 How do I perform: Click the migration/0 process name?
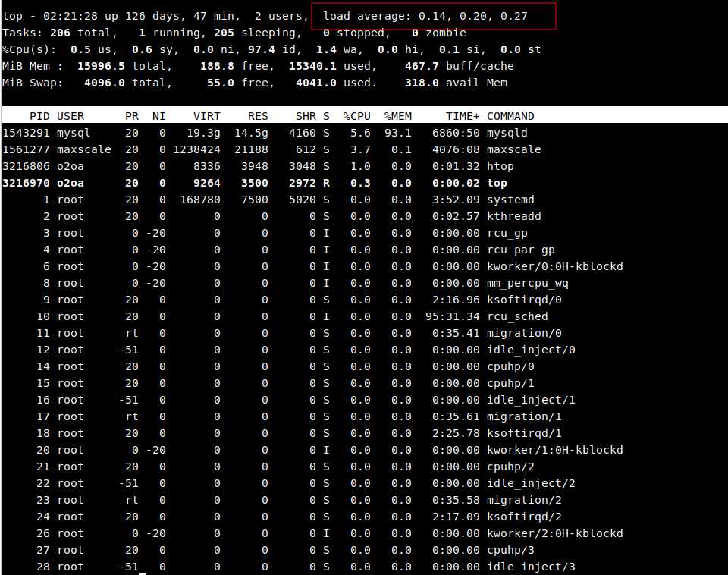(524, 333)
